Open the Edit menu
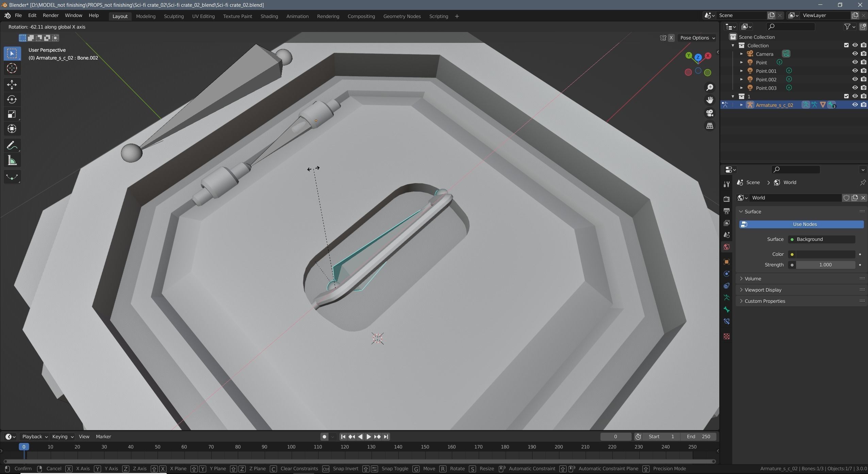Image resolution: width=868 pixels, height=474 pixels. pyautogui.click(x=32, y=16)
